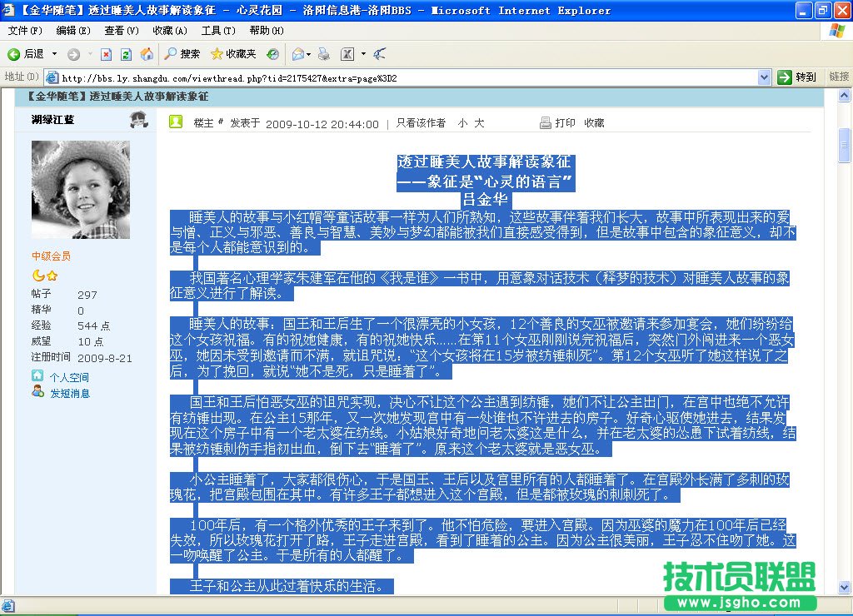The image size is (853, 616).
Task: Click the 发短消息 link in user panel
Action: click(69, 393)
